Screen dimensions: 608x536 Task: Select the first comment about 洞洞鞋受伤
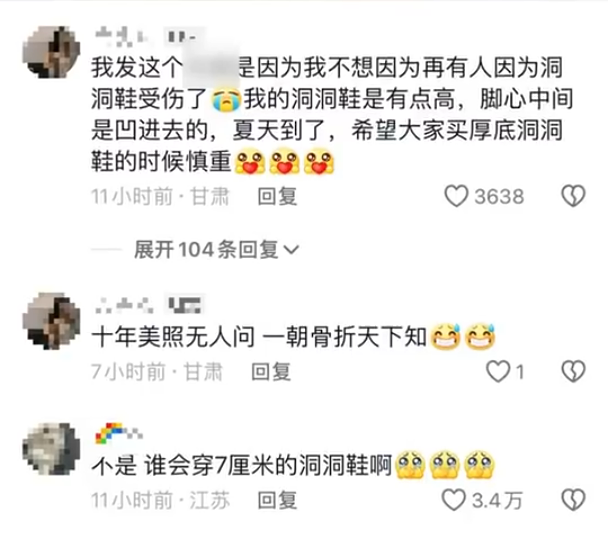(332, 115)
